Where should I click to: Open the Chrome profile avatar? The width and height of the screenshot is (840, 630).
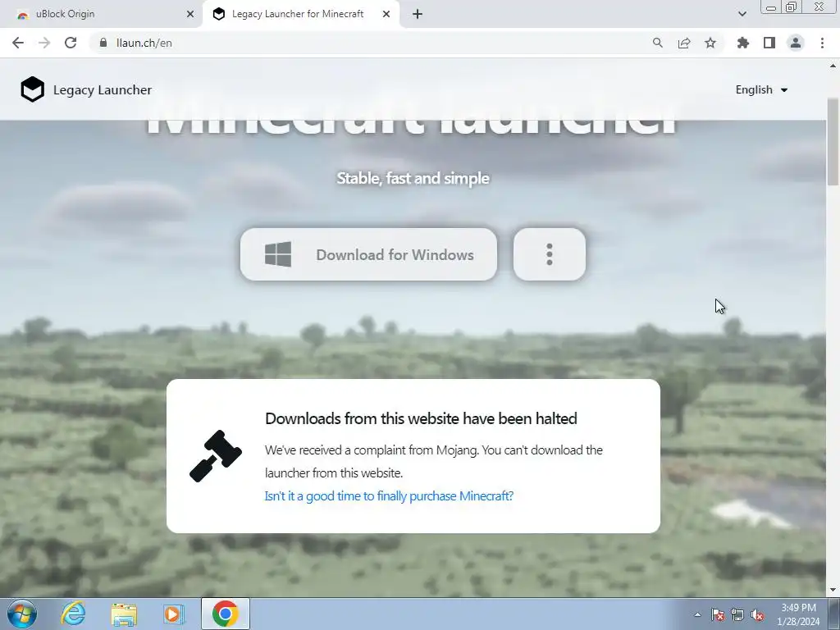(796, 43)
